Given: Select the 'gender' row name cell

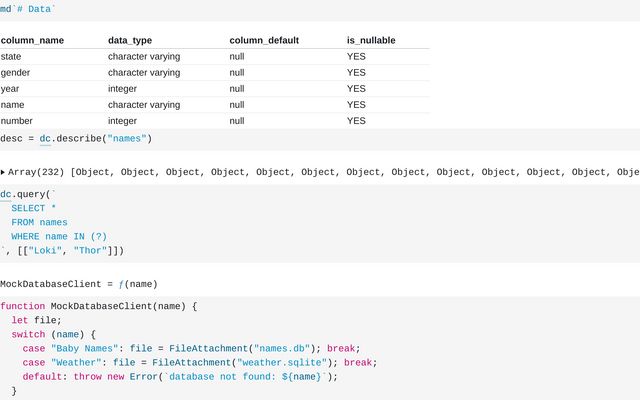Looking at the screenshot, I should 15,73.
